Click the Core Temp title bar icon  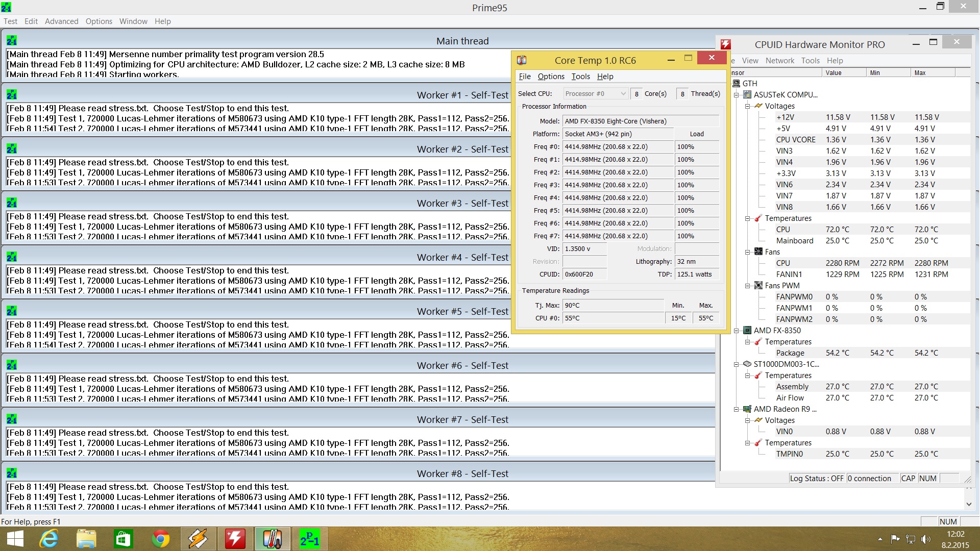(522, 60)
